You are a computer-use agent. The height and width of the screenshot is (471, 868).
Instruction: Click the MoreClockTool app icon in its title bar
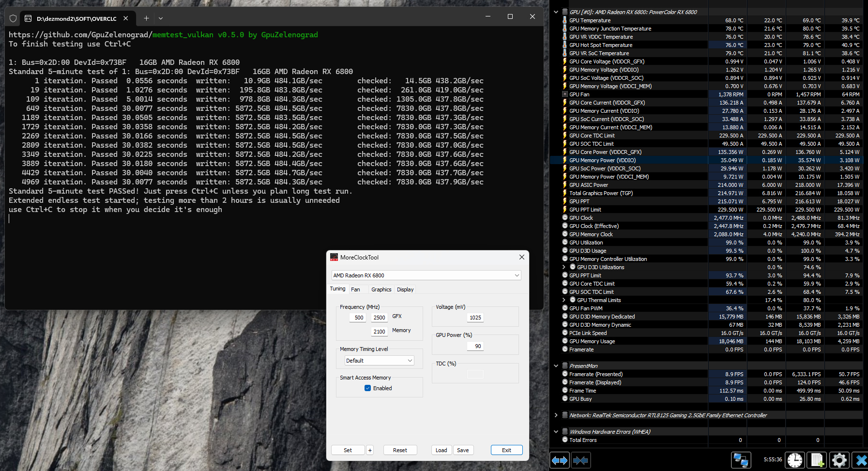click(x=334, y=257)
